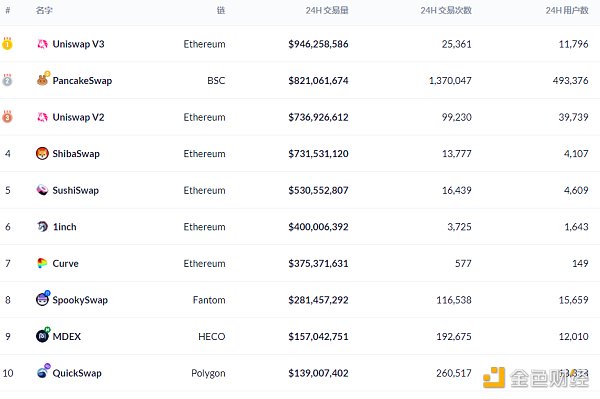Click the ShibaSwap dog icon
Viewport: 600px width, 399px height.
[x=42, y=153]
